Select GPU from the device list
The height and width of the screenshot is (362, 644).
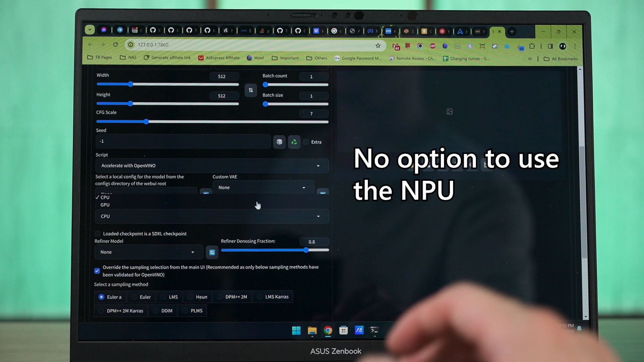click(x=105, y=205)
